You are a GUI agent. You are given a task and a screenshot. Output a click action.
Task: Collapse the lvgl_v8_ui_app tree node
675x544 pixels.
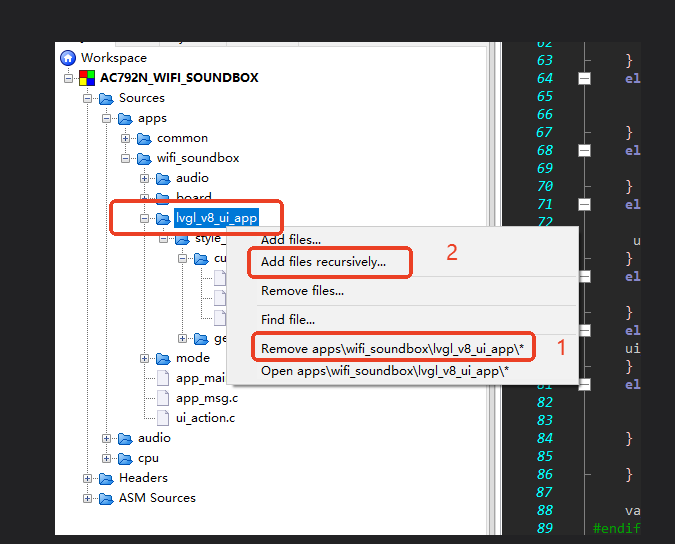point(144,219)
